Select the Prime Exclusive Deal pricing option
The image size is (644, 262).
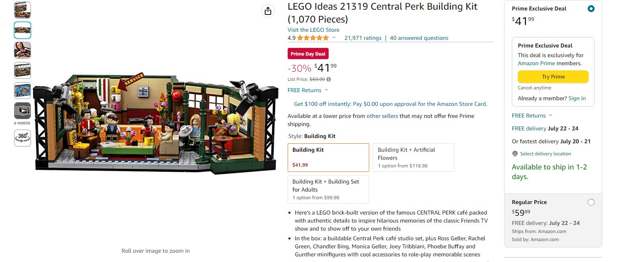pyautogui.click(x=591, y=8)
